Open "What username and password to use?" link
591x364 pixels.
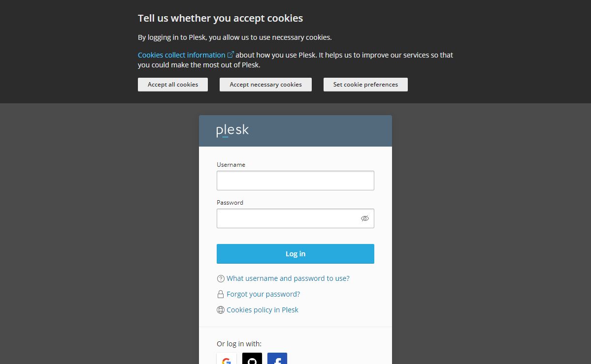click(288, 278)
